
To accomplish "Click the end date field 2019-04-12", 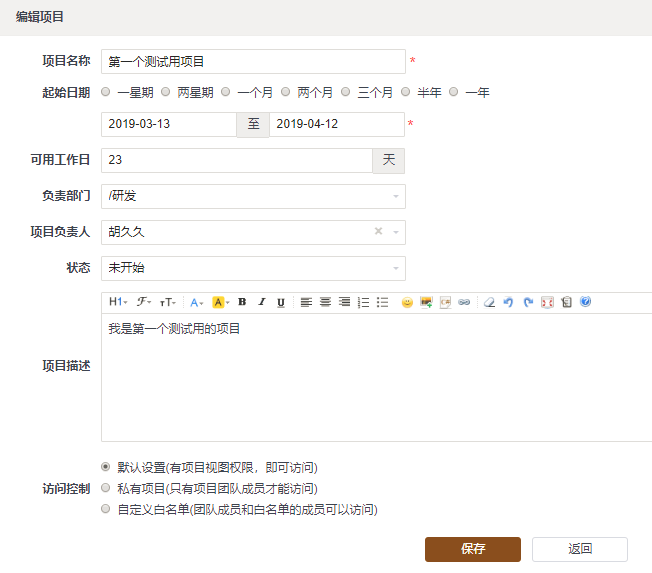I will [337, 124].
